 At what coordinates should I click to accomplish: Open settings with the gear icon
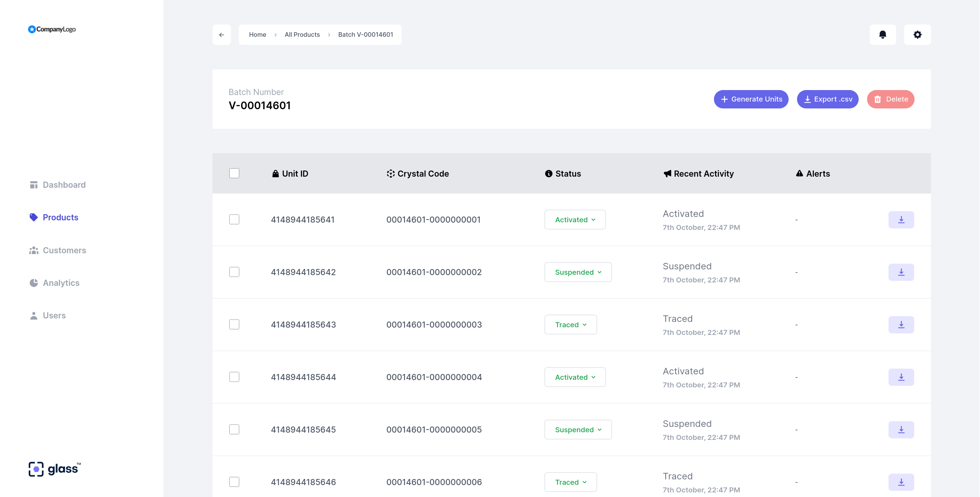917,34
